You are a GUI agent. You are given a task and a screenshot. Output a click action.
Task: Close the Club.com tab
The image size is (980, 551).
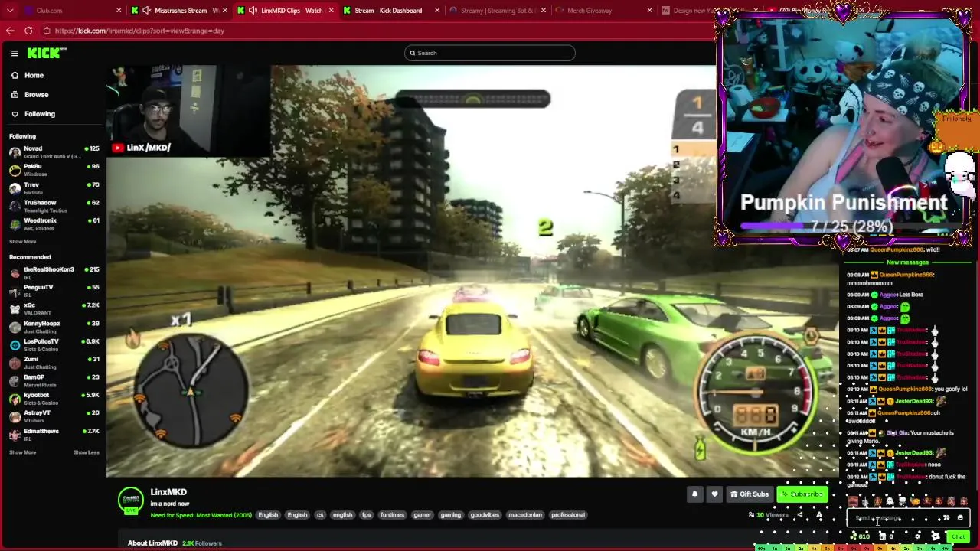[x=119, y=11]
